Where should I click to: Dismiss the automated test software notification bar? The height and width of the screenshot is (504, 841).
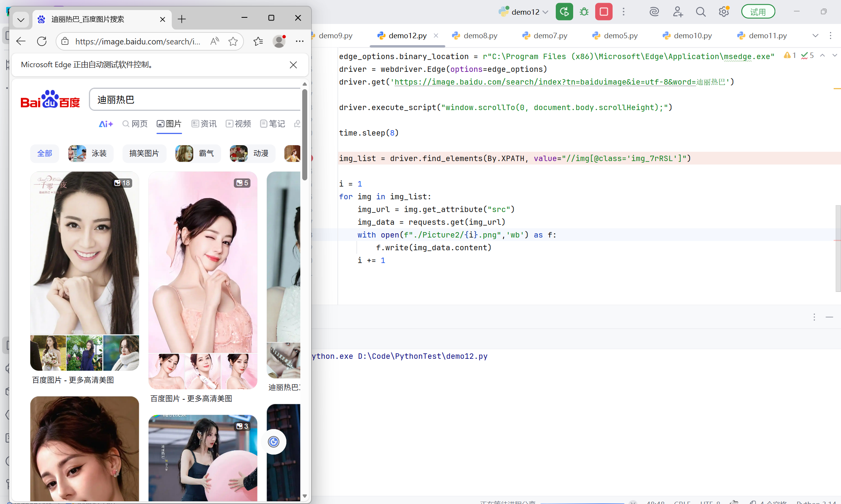[293, 65]
